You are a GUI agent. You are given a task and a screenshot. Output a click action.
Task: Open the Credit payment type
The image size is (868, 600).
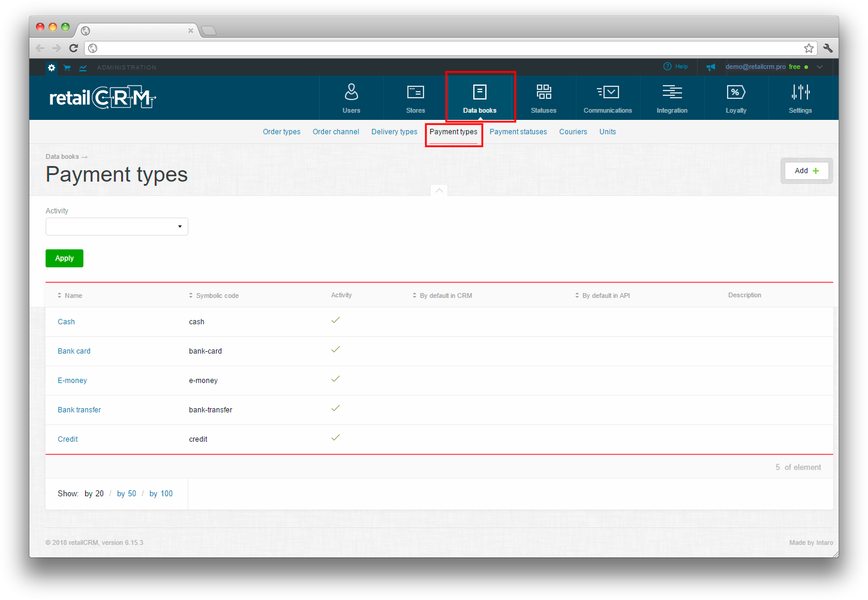point(68,439)
